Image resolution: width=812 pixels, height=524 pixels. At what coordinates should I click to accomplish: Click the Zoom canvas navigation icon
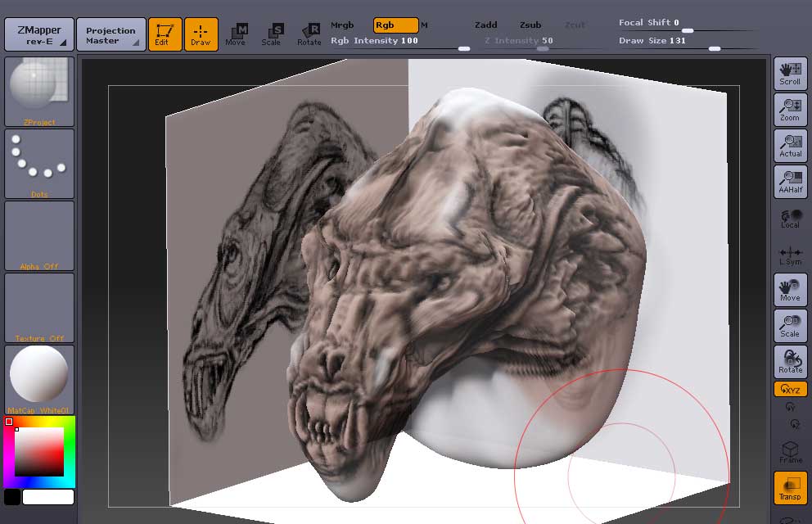[790, 110]
